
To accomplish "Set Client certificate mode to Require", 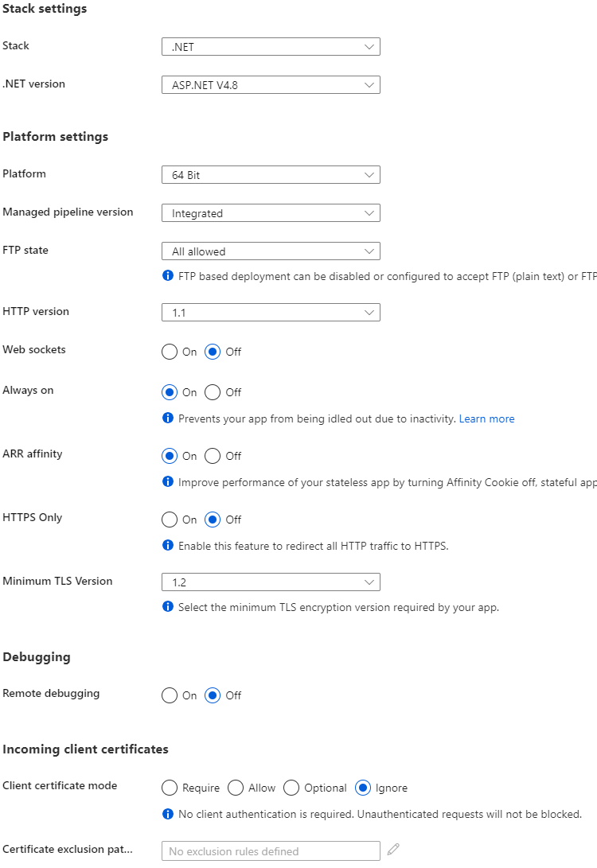I will (x=169, y=788).
